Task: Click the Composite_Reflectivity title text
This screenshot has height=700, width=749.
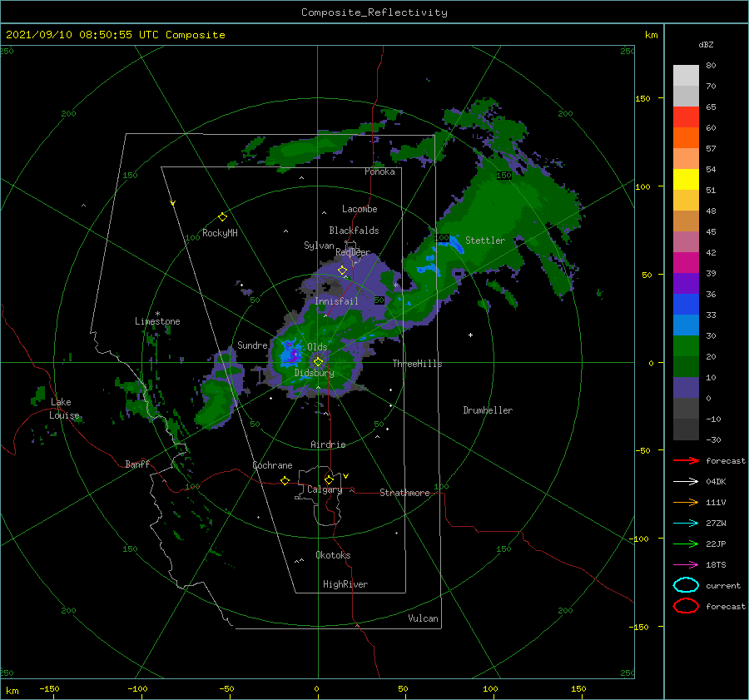Action: [374, 12]
